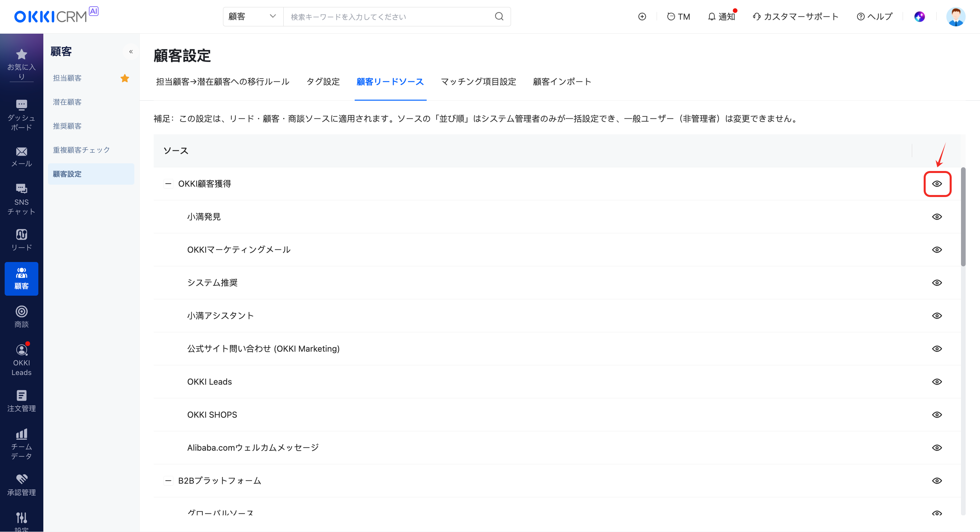Click the plus quick-create icon in header
This screenshot has height=532, width=980.
pos(642,16)
